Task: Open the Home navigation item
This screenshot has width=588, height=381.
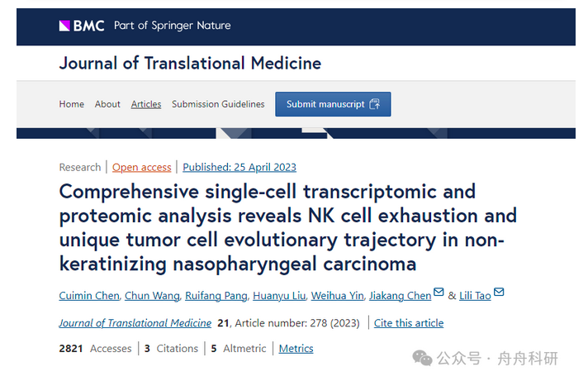Action: (x=71, y=104)
